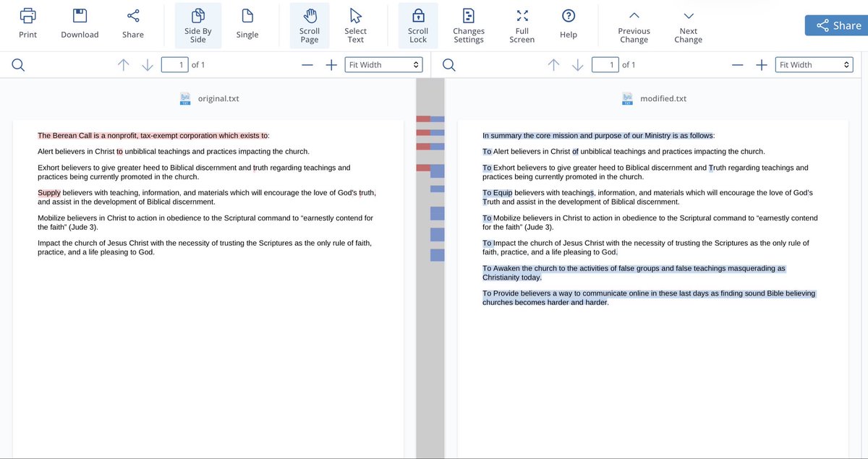Open Changes Settings
This screenshot has width=868, height=459.
coord(469,26)
